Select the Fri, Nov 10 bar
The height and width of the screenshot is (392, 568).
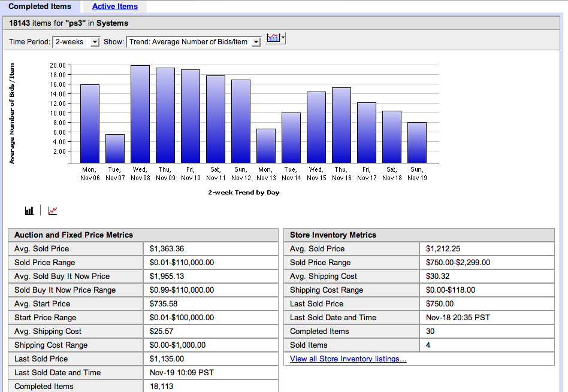coord(191,117)
